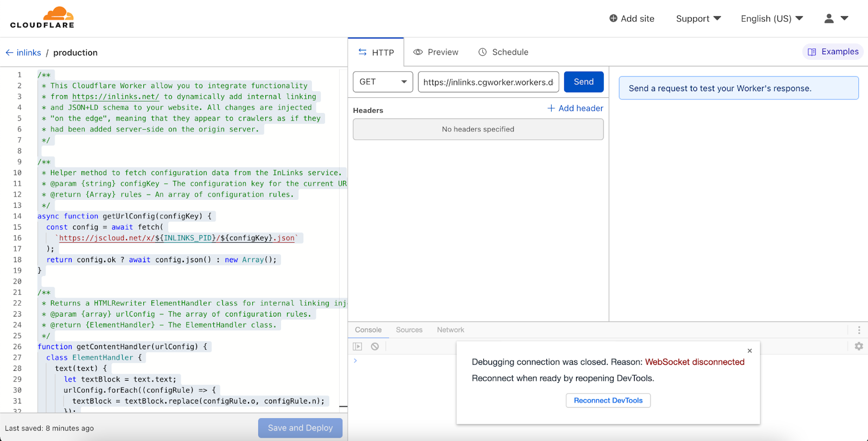Click Reconnect DevTools button
The height and width of the screenshot is (441, 868).
[x=608, y=401]
